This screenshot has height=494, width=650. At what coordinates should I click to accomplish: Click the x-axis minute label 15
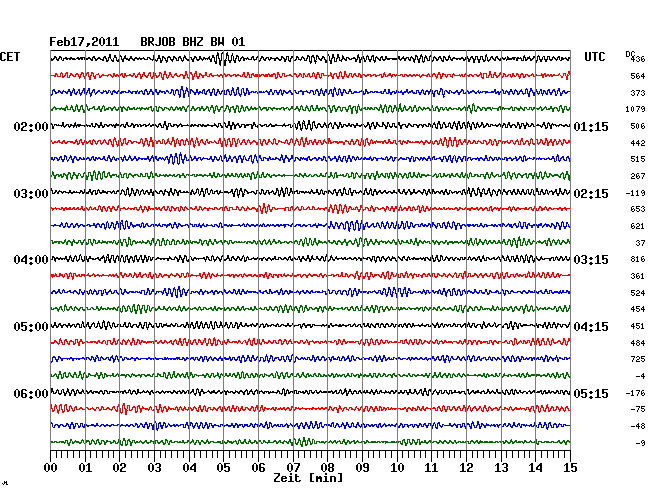coord(570,468)
